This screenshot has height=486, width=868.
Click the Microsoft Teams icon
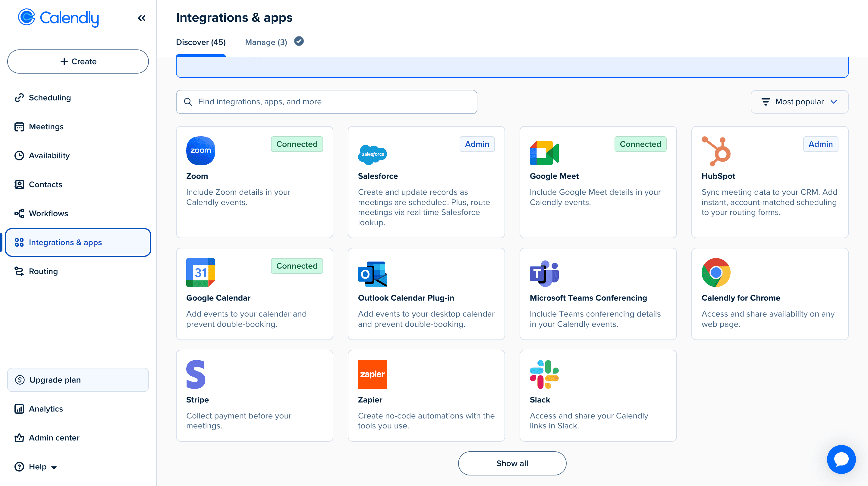pos(544,273)
